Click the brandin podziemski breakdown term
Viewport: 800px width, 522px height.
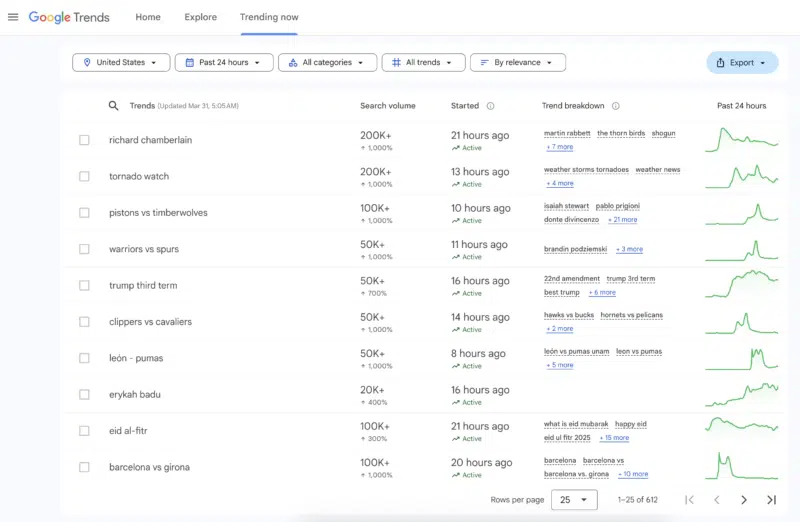576,249
